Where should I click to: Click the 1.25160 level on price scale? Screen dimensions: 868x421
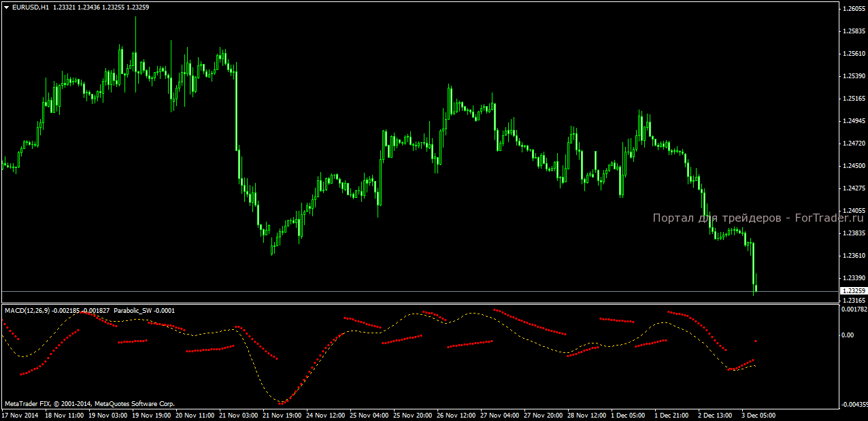854,99
